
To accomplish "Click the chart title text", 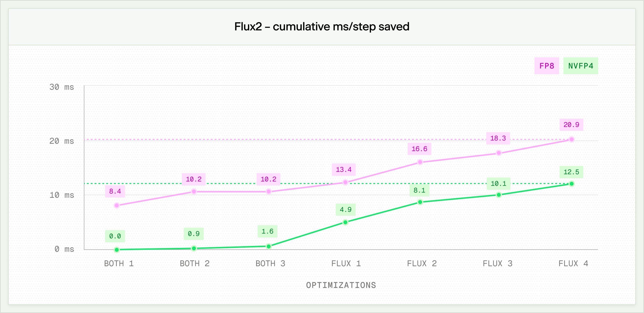I will pyautogui.click(x=322, y=27).
